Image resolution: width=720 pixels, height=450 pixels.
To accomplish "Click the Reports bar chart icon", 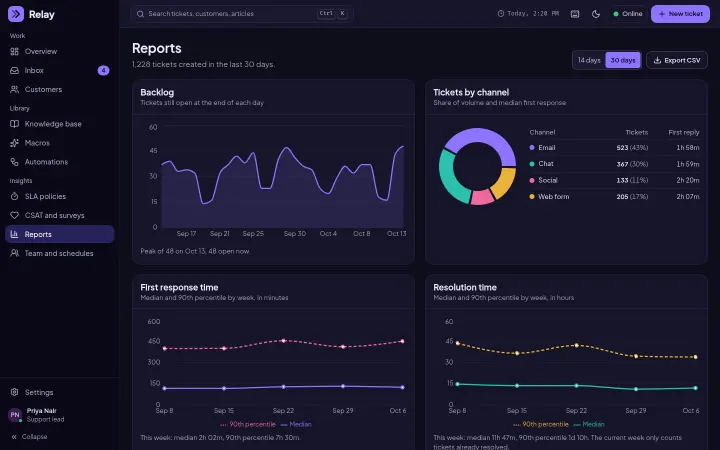I will 15,234.
